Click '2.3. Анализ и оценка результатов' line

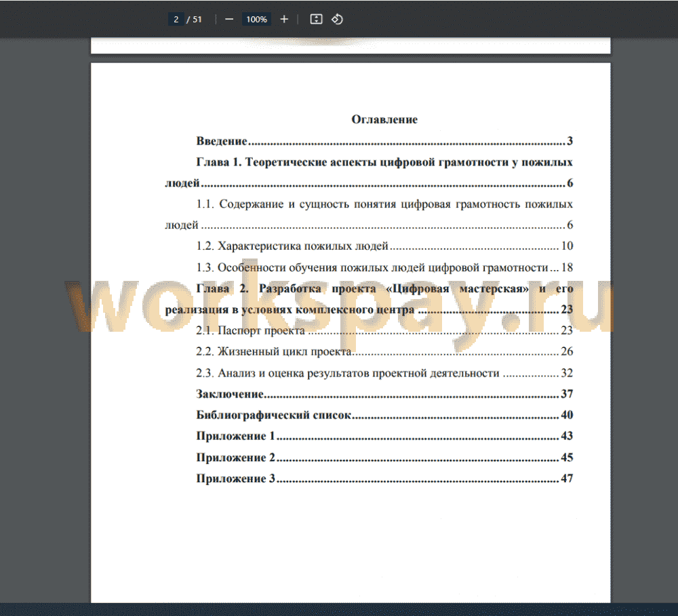pyautogui.click(x=384, y=373)
